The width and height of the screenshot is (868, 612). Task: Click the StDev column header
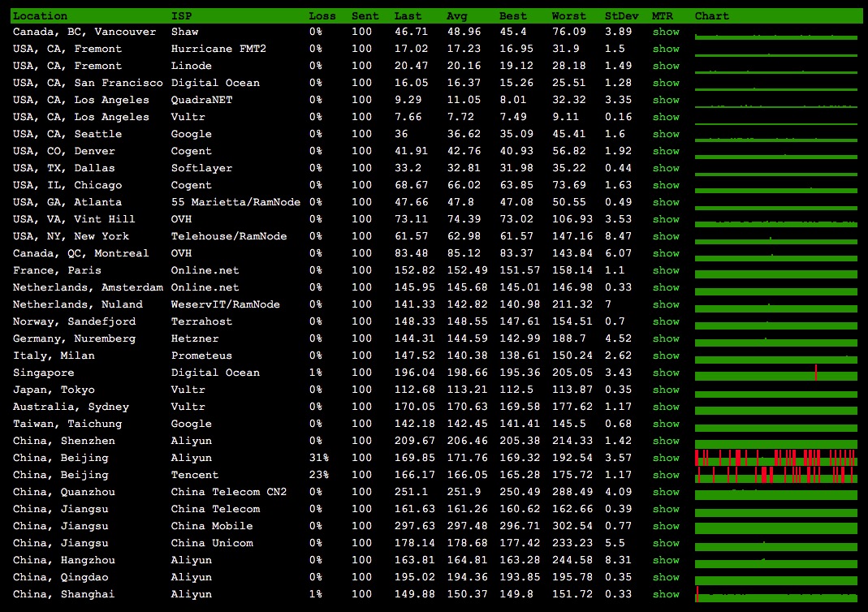coord(622,16)
